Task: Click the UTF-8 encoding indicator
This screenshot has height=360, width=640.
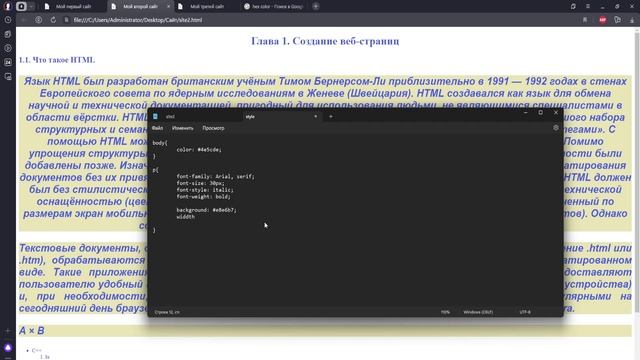Action: point(525,312)
